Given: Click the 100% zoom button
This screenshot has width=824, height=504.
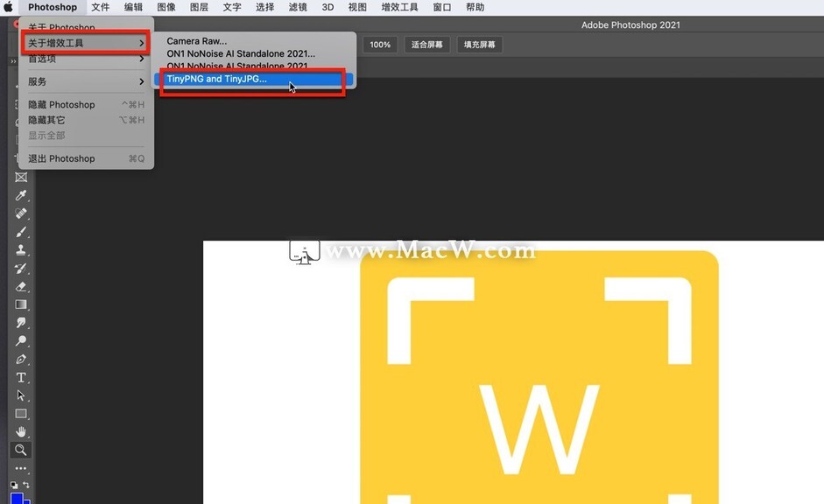Looking at the screenshot, I should click(x=380, y=45).
